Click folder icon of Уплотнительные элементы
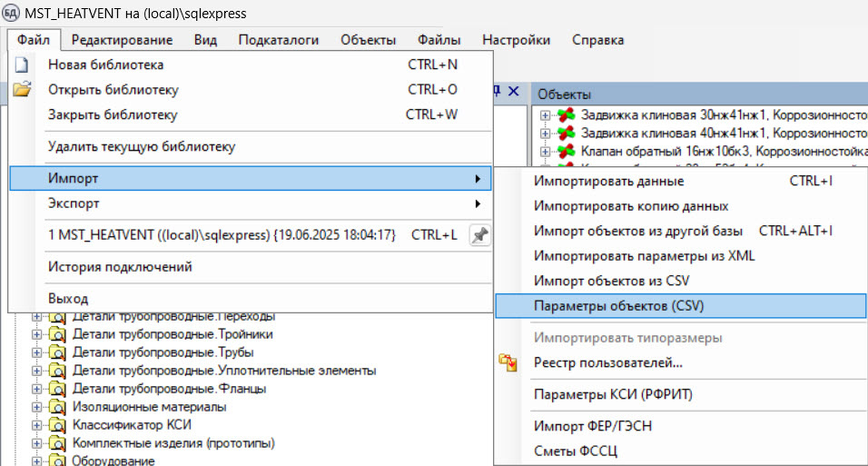Screen dimensions: 868x466 pos(57,371)
